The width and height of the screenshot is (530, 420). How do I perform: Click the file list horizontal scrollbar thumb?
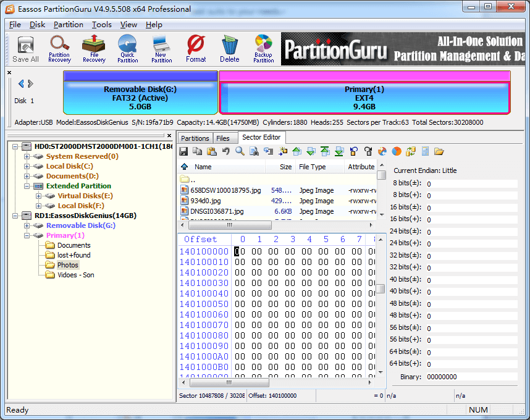coord(230,225)
